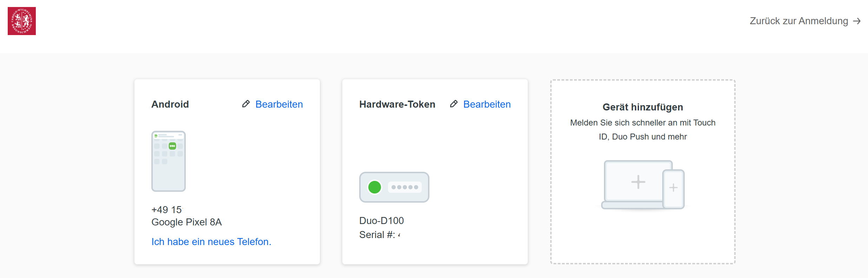Click the green Duo app icon on the phone image
The width and height of the screenshot is (868, 278).
[172, 146]
